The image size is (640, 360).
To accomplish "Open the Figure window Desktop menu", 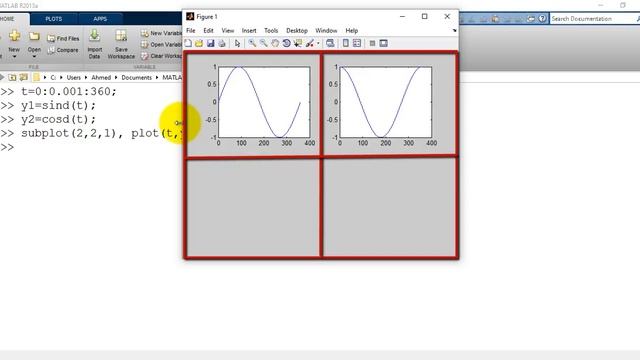I will click(297, 31).
